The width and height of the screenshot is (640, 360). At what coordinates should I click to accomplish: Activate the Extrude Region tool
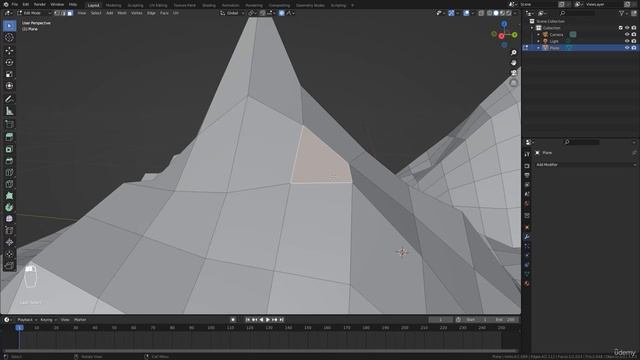click(x=9, y=137)
